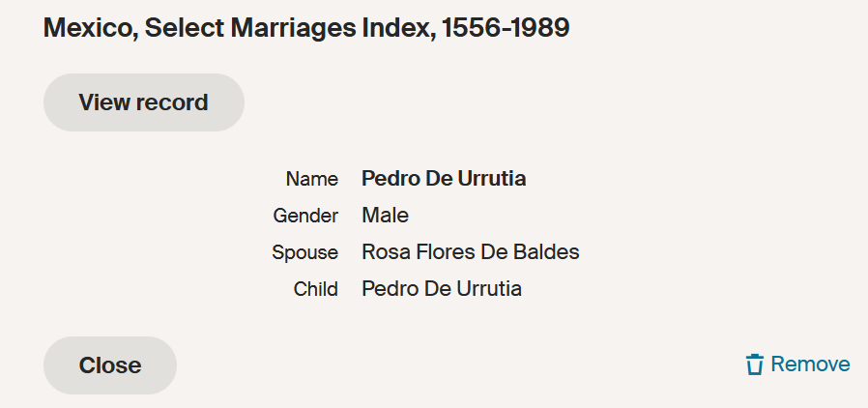This screenshot has height=408, width=868.
Task: Click the year range 1556-1989 in the title
Action: pyautogui.click(x=506, y=29)
